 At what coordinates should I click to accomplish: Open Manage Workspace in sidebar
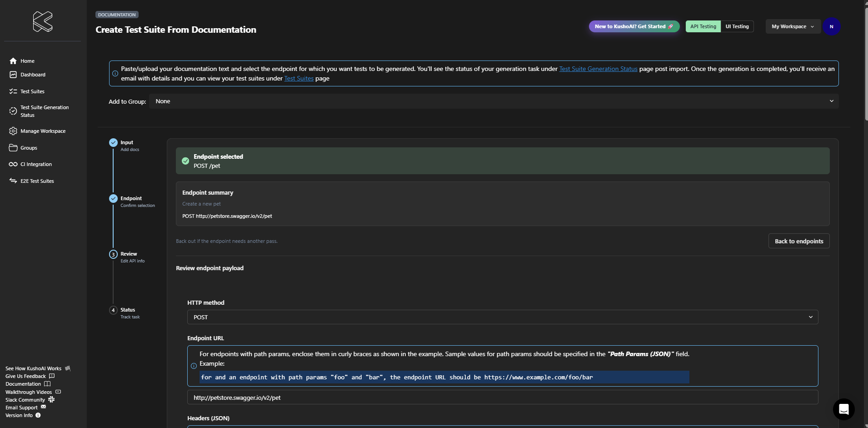(43, 131)
